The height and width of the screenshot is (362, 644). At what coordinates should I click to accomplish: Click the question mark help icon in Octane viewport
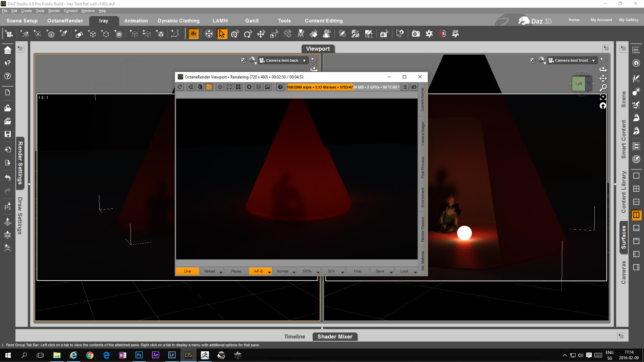[x=280, y=87]
